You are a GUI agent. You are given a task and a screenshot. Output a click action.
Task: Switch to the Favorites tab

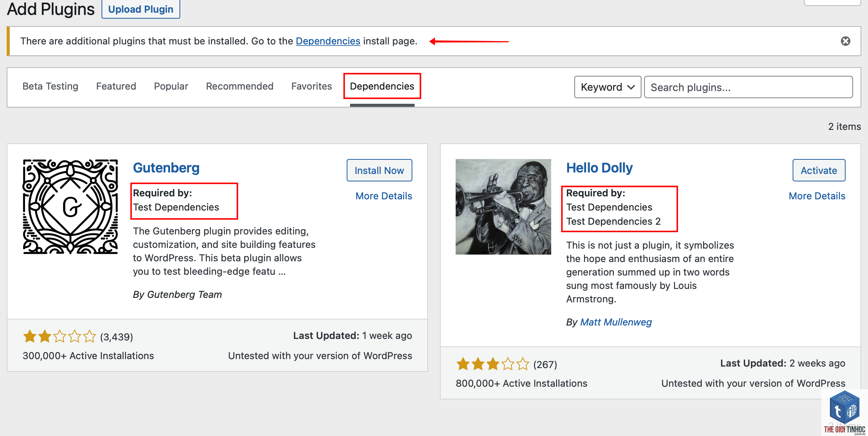(x=312, y=86)
